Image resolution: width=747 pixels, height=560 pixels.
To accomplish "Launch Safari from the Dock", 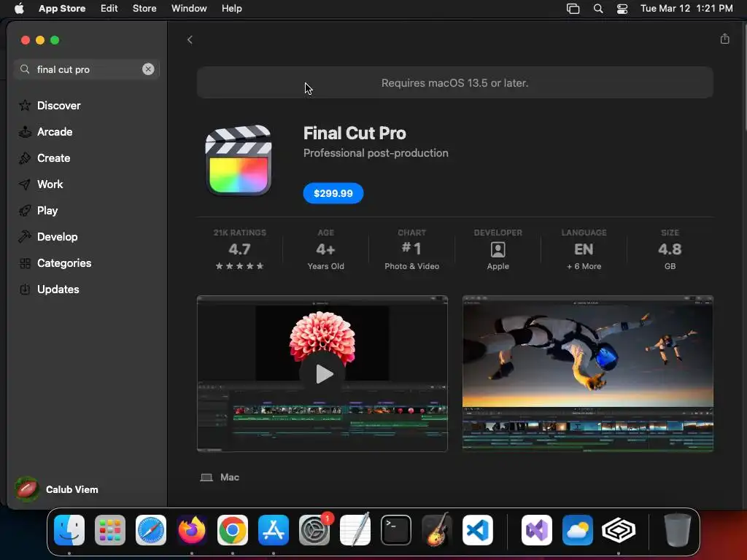I will coord(151,530).
